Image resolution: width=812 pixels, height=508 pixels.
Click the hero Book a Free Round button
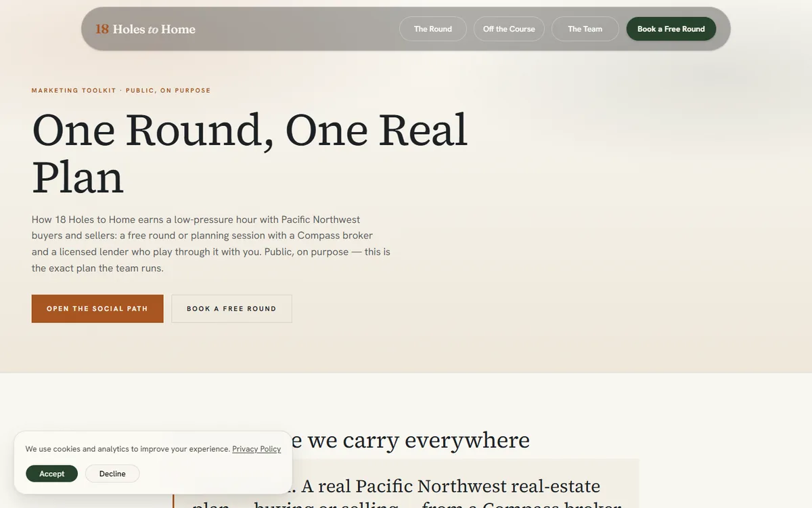click(x=231, y=309)
